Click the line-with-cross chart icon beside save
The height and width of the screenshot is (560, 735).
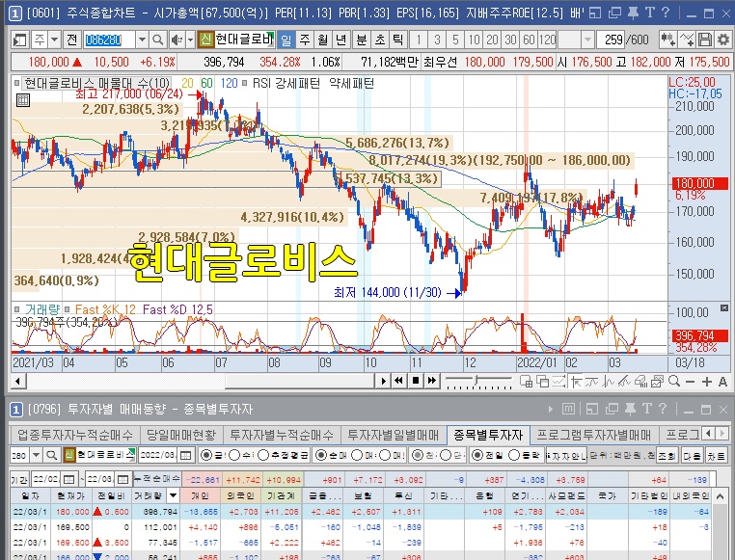(x=687, y=40)
